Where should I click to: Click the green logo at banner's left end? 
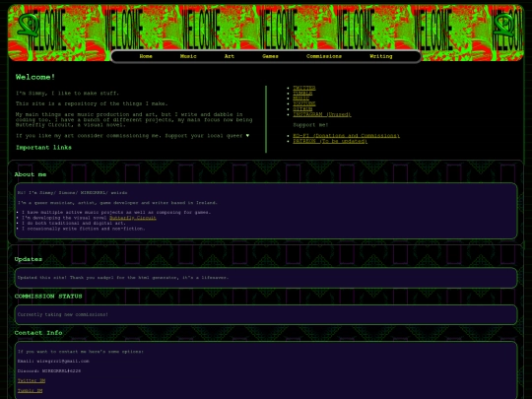pos(29,25)
